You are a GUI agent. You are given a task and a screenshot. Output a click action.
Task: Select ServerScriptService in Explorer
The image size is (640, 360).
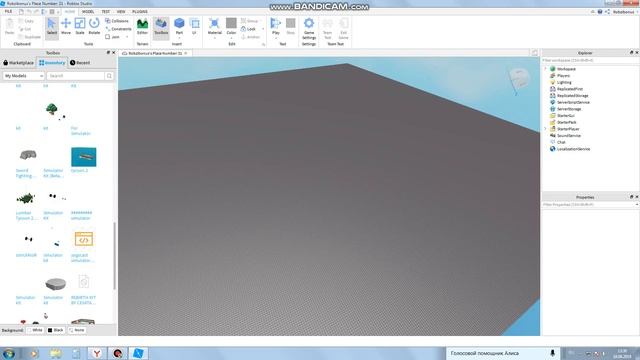pos(573,102)
